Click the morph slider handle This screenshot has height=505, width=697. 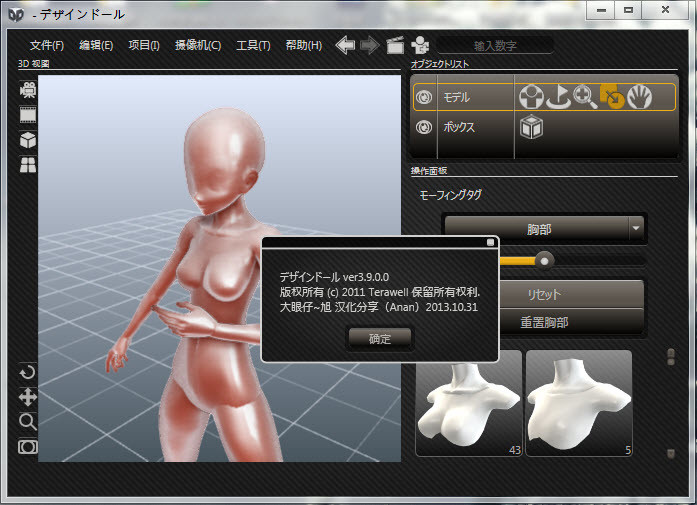click(544, 261)
